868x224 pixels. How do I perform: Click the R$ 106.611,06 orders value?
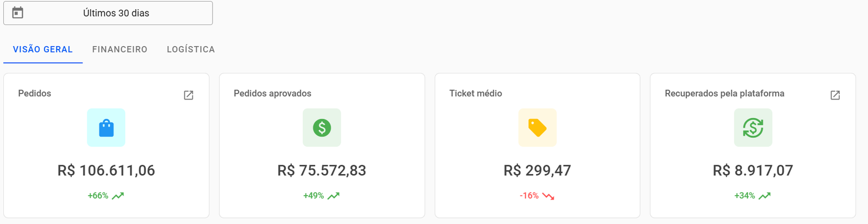pos(106,171)
